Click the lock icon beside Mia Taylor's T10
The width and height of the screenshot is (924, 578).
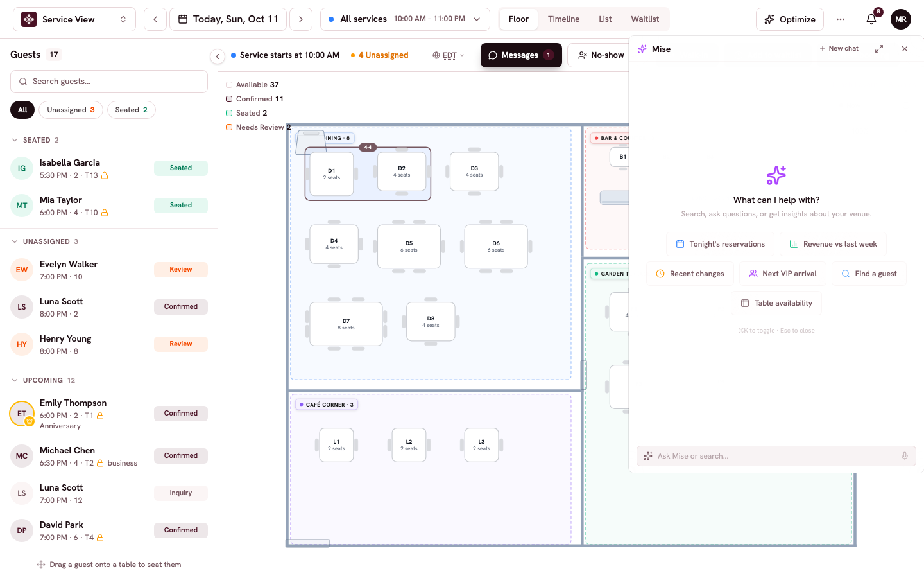(105, 213)
